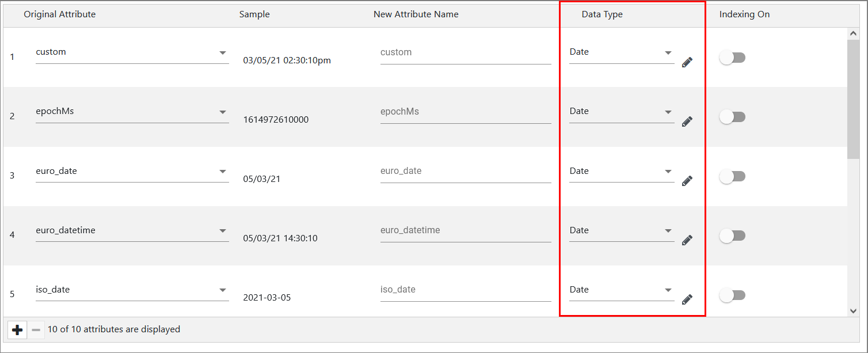Select the euro_date New Attribute Name field

[x=465, y=171]
